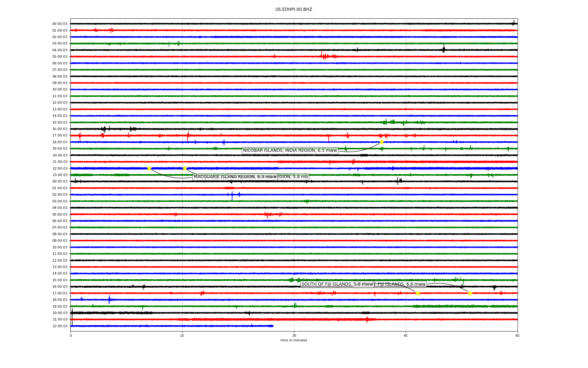This screenshot has height=368, width=588.
Task: Click the plot title US.EDHPI.00.BHZ
Action: [x=294, y=10]
